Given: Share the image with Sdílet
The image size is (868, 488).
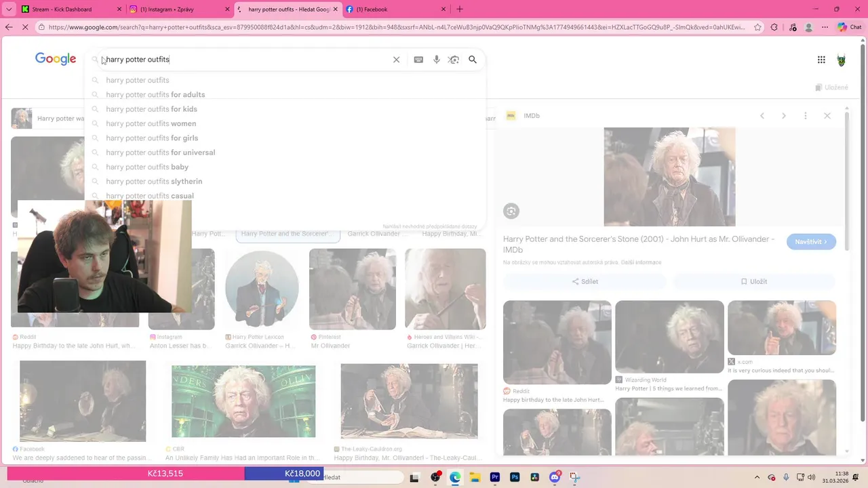Looking at the screenshot, I should 585,281.
